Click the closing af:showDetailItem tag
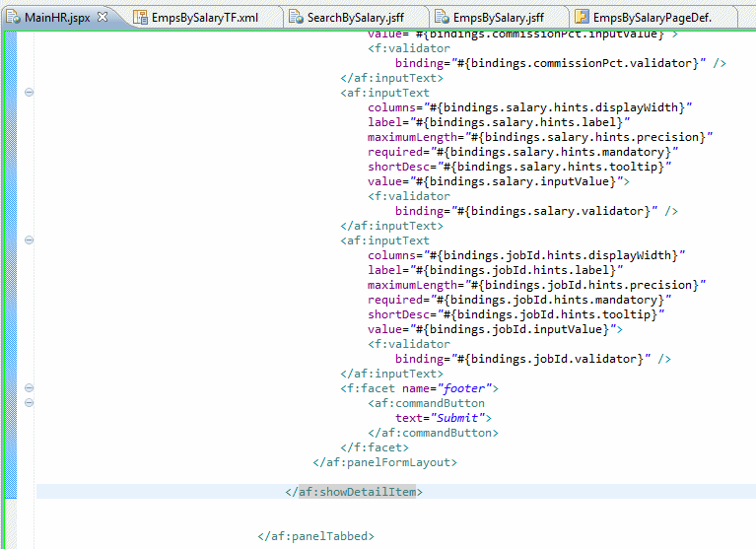756x549 pixels. coord(354,492)
